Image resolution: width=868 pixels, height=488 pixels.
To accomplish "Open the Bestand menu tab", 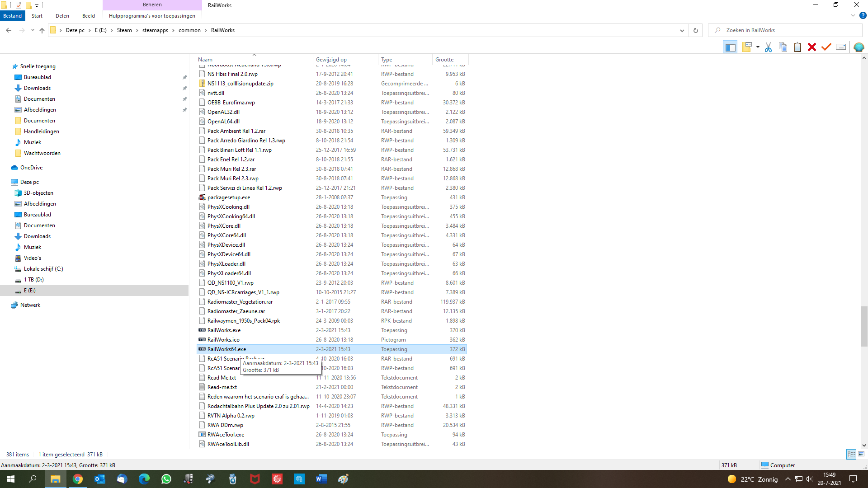I will point(13,16).
